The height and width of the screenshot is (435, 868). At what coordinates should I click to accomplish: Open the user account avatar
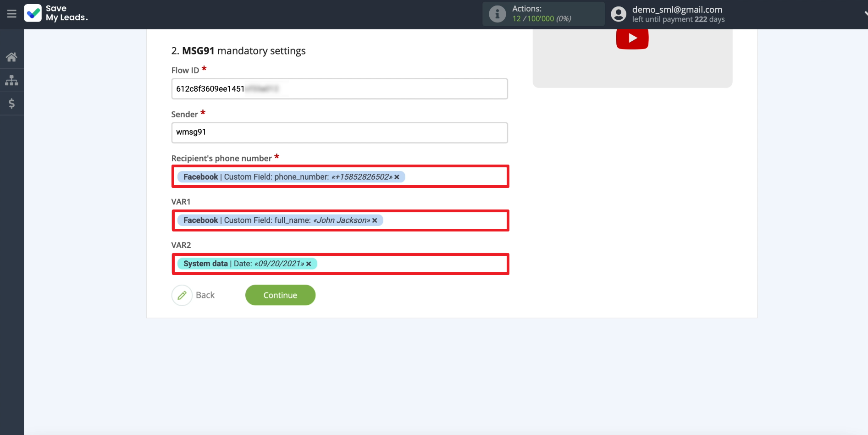[x=618, y=14]
